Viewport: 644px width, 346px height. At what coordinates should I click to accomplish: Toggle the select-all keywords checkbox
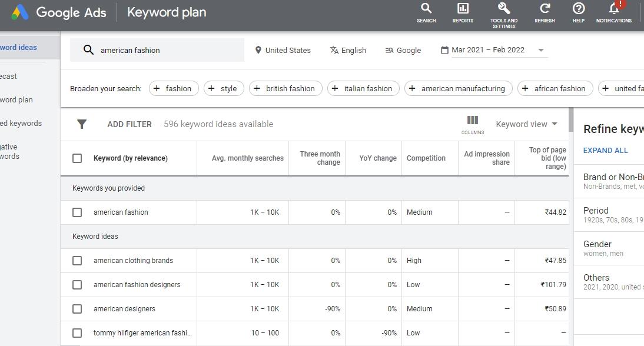pos(77,158)
